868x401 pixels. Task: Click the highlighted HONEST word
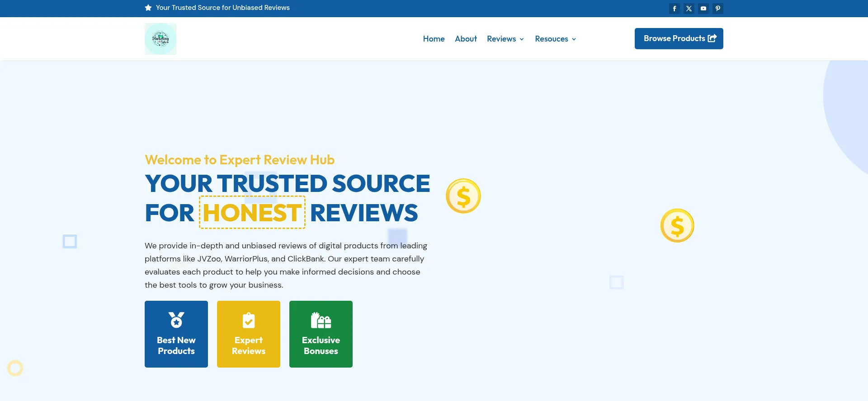252,213
